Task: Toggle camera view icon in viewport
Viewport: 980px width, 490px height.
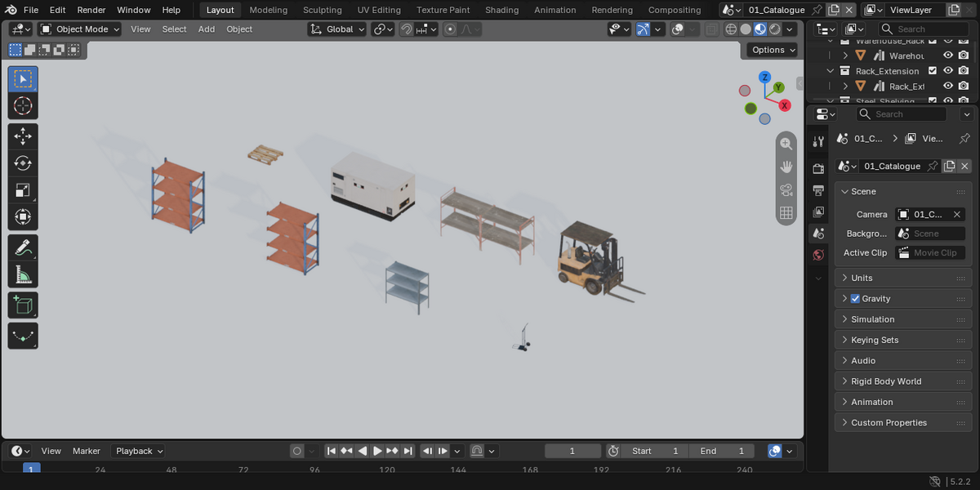Action: [786, 190]
